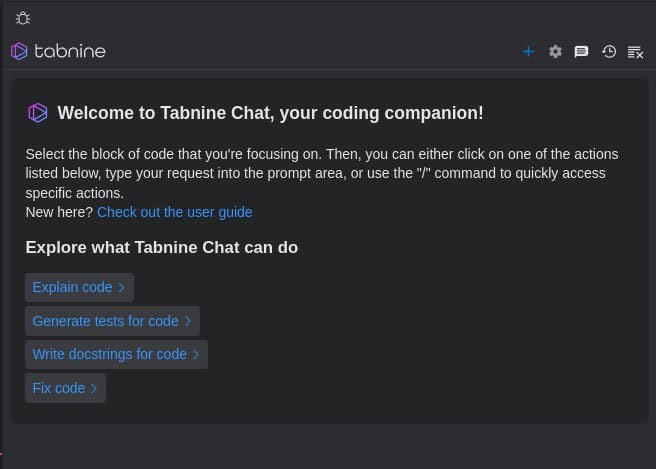Click chevron beside 'Generate tests for code'

pyautogui.click(x=188, y=322)
